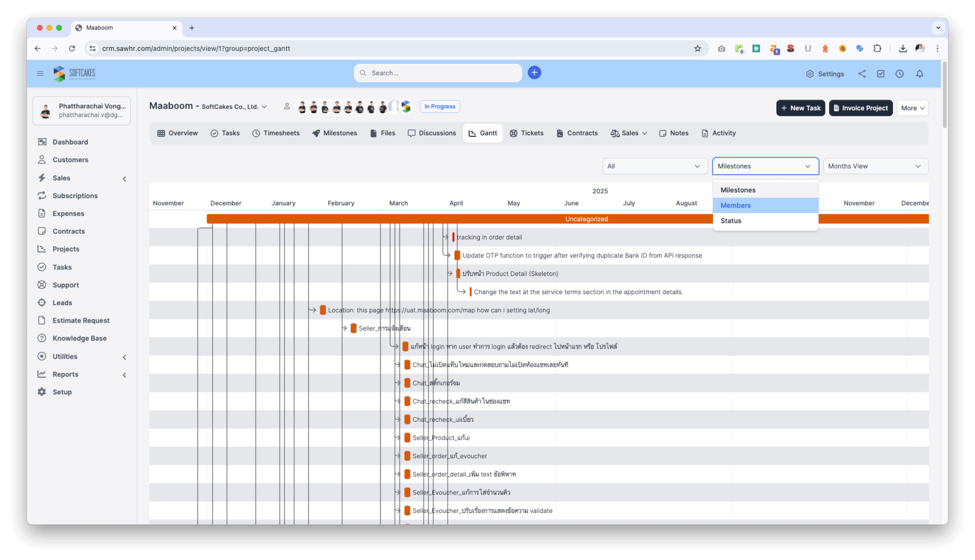Open the All filter dropdown
Viewport: 975px width, 560px height.
655,166
